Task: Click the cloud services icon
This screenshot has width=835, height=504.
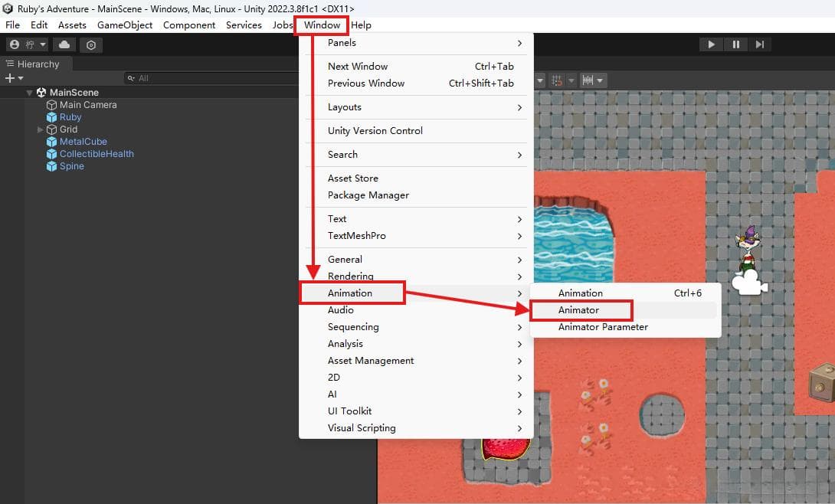Action: coord(64,44)
